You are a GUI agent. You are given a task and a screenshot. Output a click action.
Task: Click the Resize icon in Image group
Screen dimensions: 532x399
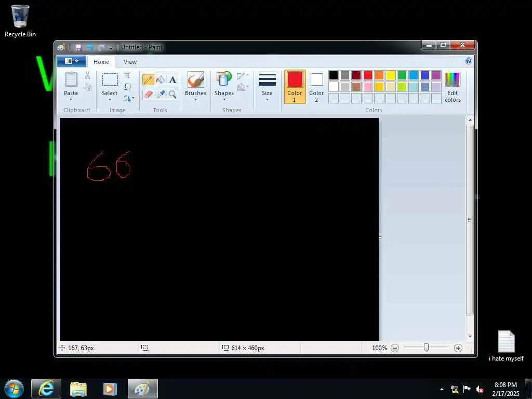127,87
